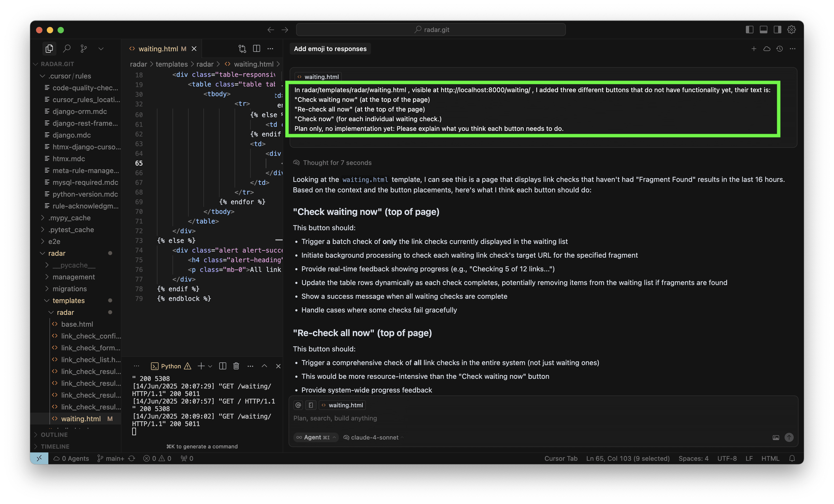Toggle the primary left sidebar layout
834x504 pixels.
click(x=749, y=30)
